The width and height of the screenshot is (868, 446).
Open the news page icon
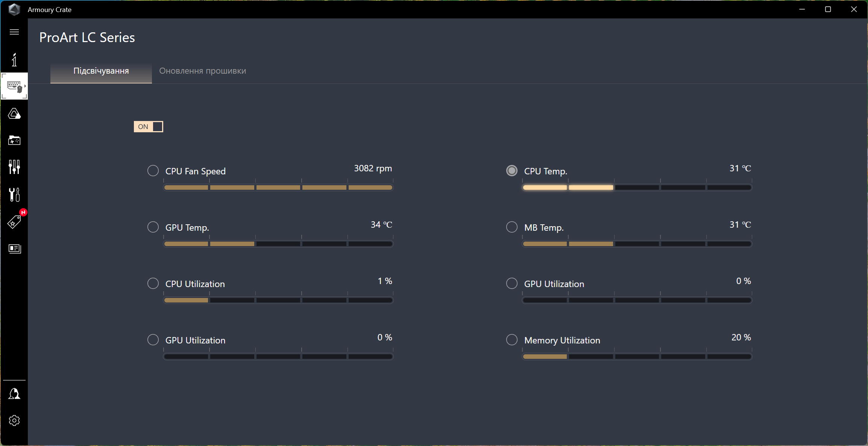coord(14,249)
